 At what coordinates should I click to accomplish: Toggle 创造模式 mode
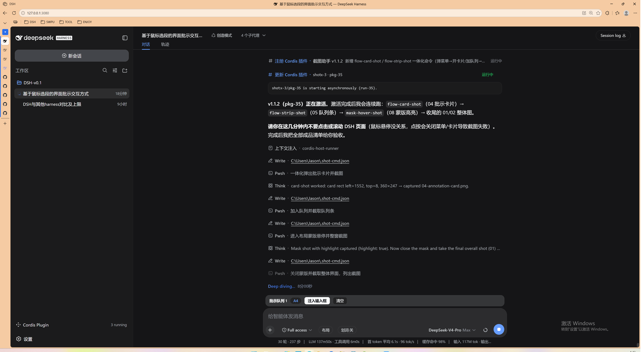pos(221,35)
